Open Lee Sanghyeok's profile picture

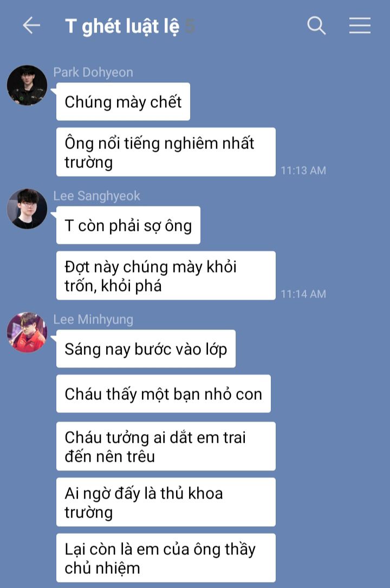click(x=27, y=209)
